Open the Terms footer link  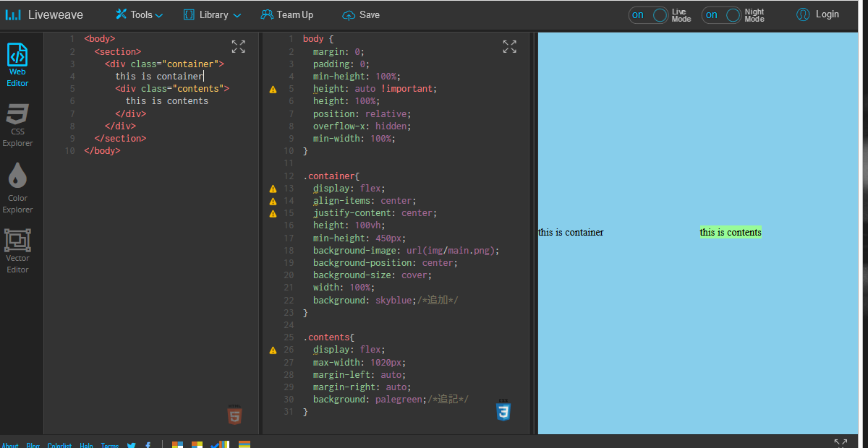tap(110, 446)
